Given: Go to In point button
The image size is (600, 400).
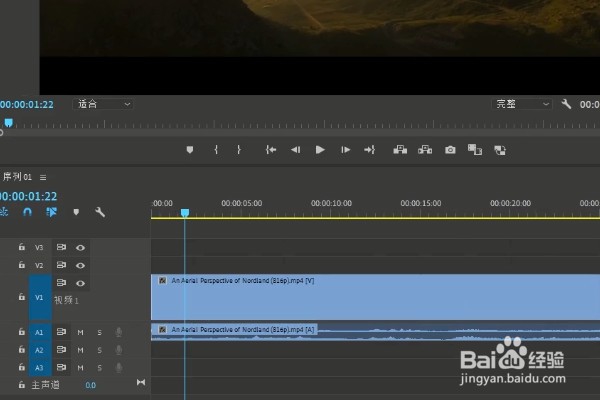Looking at the screenshot, I should click(271, 150).
